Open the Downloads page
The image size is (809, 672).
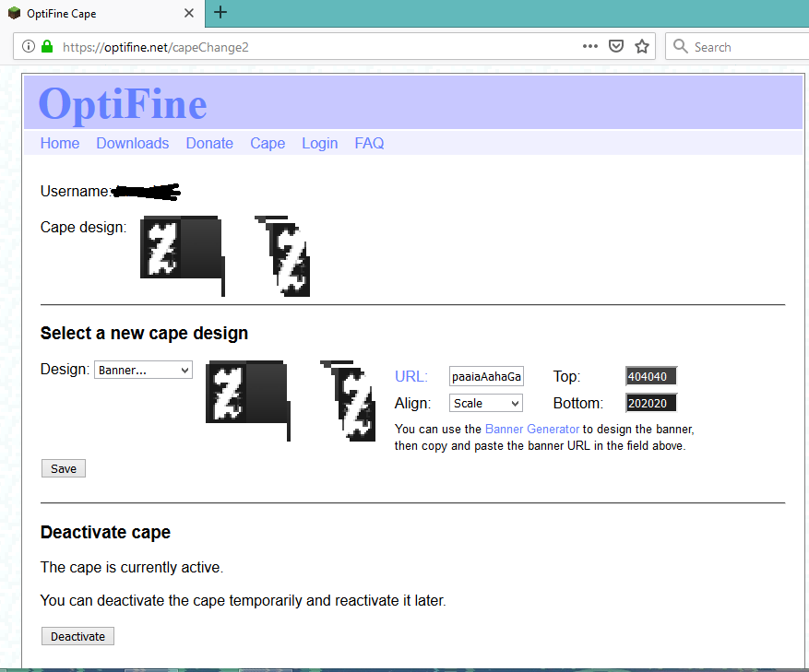pyautogui.click(x=133, y=144)
